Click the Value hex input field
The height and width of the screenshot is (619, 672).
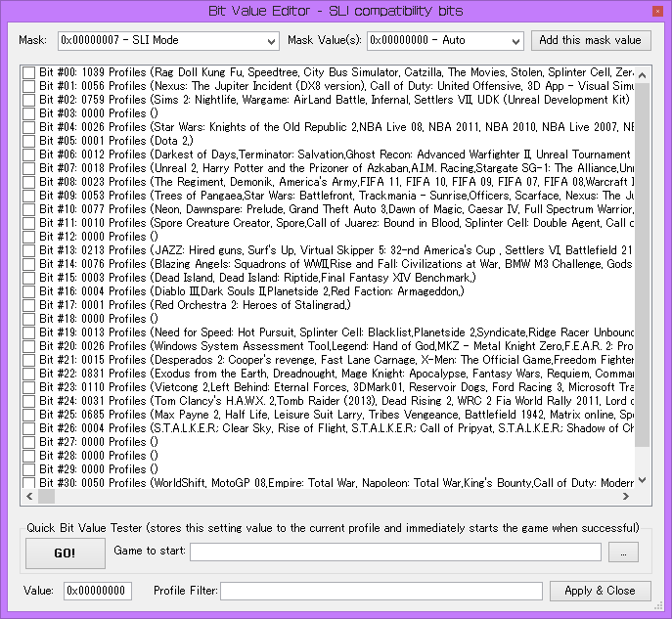[97, 591]
